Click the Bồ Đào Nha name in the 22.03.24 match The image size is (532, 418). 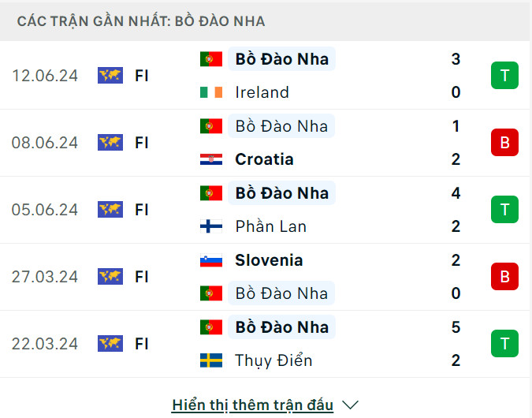281,327
